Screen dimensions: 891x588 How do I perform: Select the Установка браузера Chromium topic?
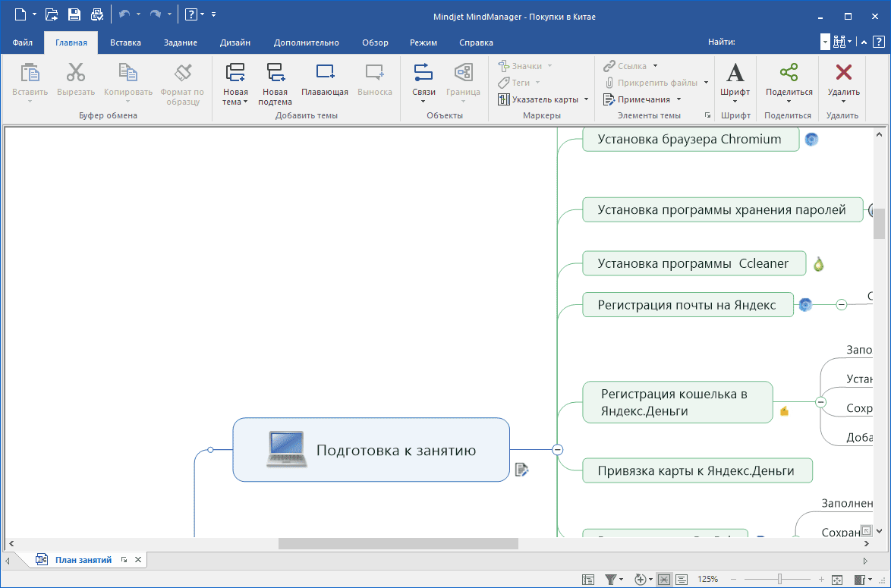(x=690, y=140)
